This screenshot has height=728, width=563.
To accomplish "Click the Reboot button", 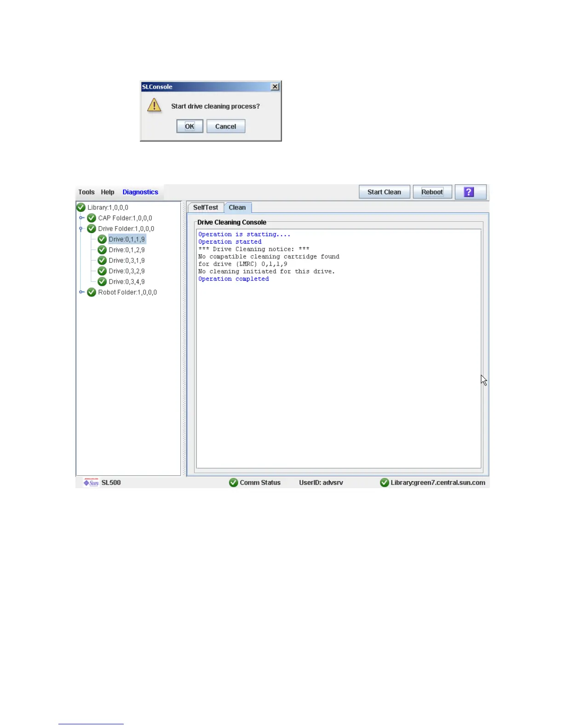I will [x=432, y=192].
